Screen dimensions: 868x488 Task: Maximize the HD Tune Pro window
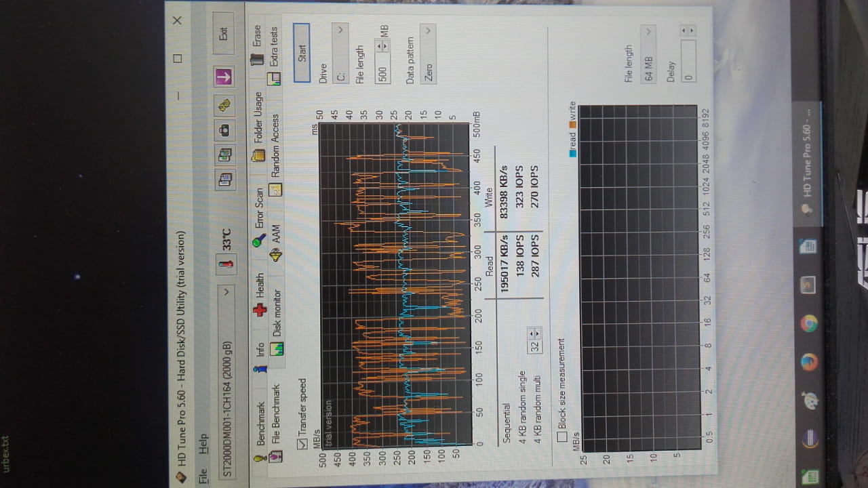(178, 58)
